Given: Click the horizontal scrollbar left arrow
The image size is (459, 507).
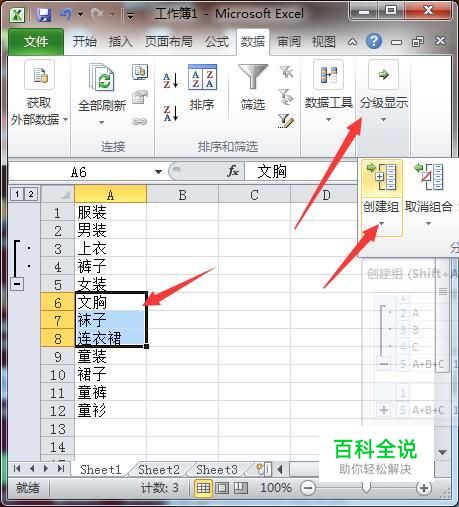Looking at the screenshot, I should [x=280, y=469].
